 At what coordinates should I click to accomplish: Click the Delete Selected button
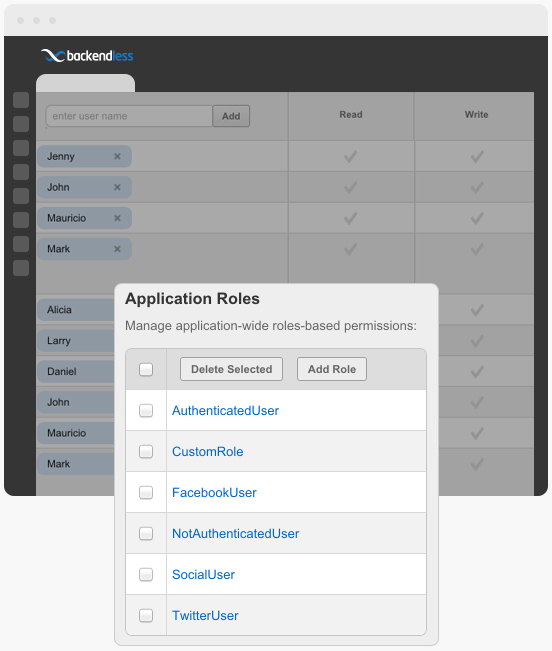point(232,369)
